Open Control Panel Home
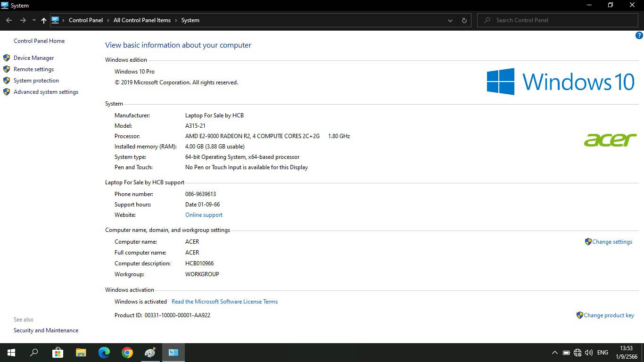644x362 pixels. 39,41
